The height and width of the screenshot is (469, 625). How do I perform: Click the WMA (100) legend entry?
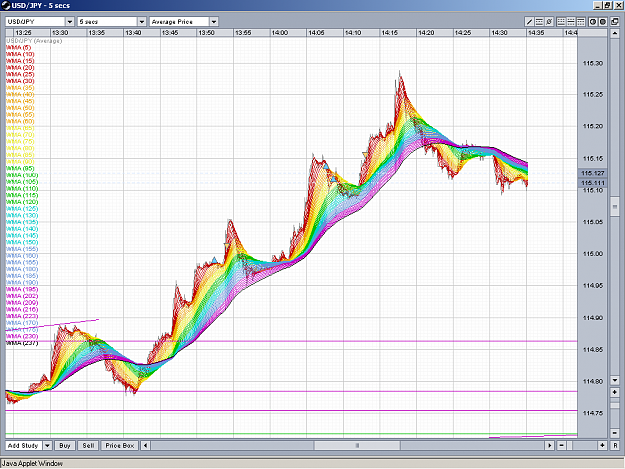[22, 175]
